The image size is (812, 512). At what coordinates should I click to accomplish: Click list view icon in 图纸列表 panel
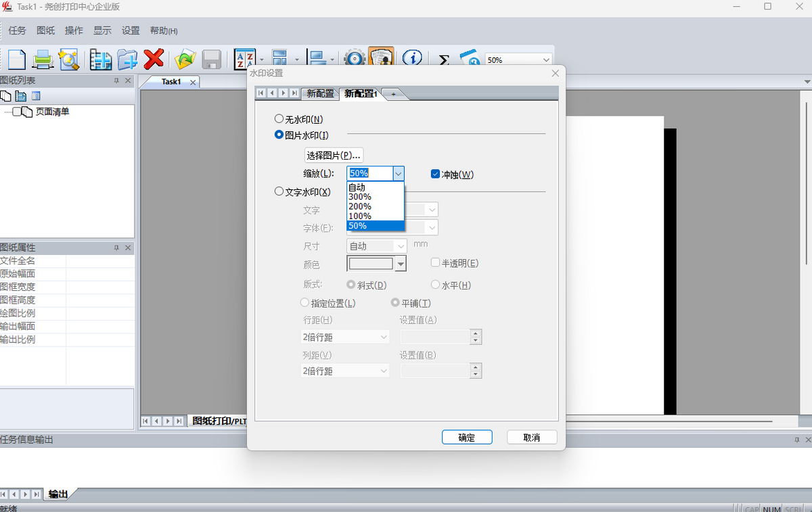[36, 96]
